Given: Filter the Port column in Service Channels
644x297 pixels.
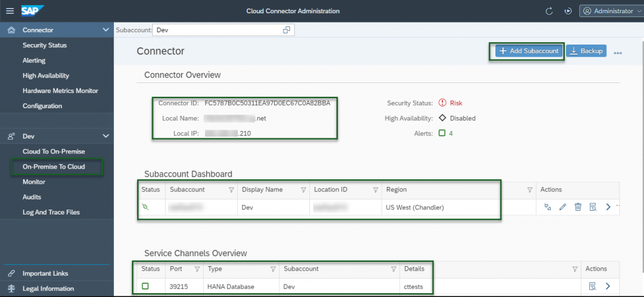Looking at the screenshot, I should [x=197, y=269].
